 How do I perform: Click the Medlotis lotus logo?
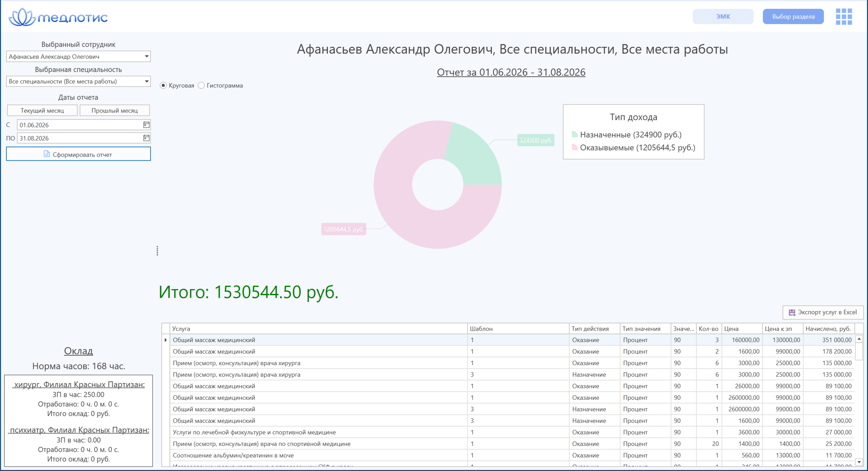pyautogui.click(x=22, y=17)
